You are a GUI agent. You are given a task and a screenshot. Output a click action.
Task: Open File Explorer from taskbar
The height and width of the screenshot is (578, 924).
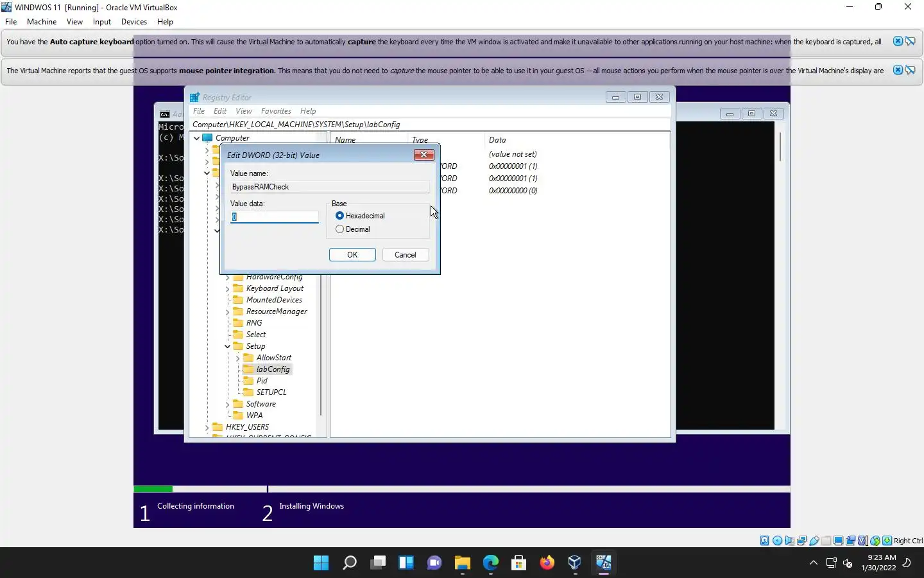click(x=463, y=563)
